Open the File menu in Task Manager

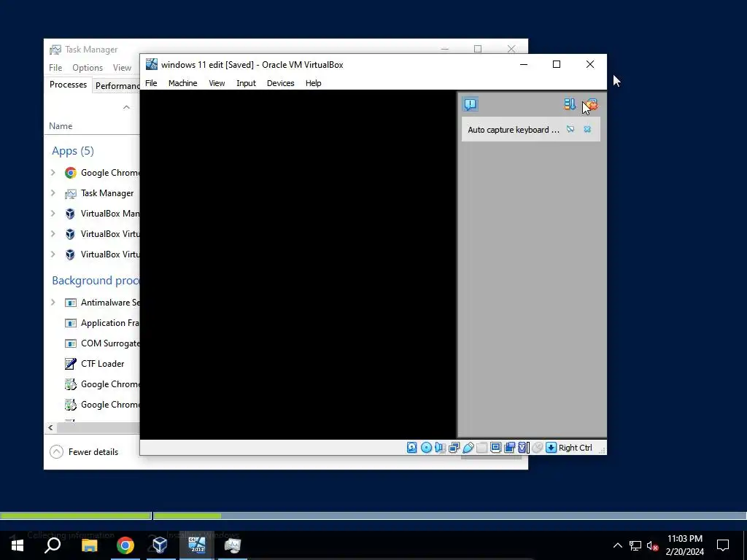(55, 68)
